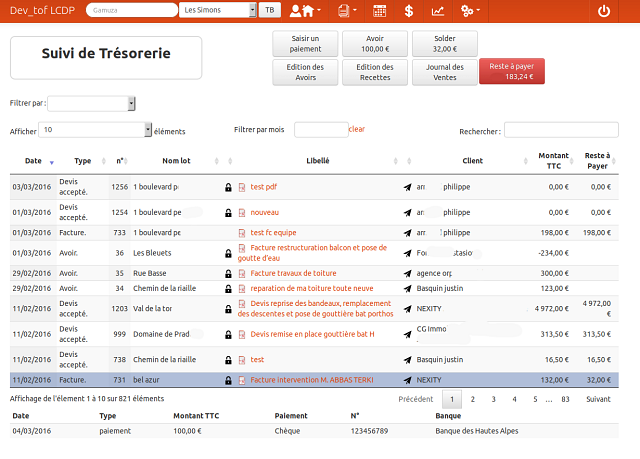Open the user and home menu icon
Screen dimensions: 640x459
point(303,11)
